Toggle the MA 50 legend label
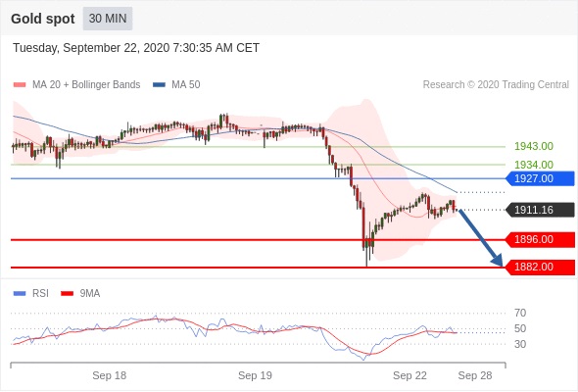578x392 pixels. pos(186,85)
